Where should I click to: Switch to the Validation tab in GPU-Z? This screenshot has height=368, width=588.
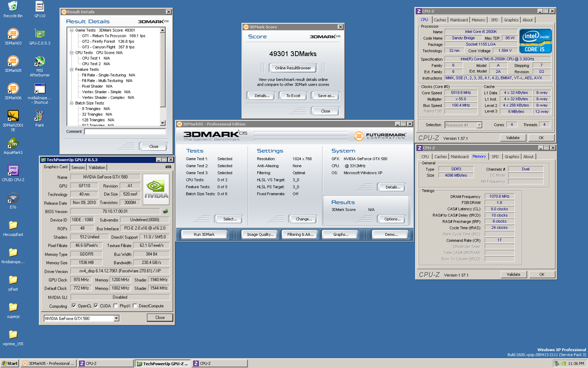[97, 167]
